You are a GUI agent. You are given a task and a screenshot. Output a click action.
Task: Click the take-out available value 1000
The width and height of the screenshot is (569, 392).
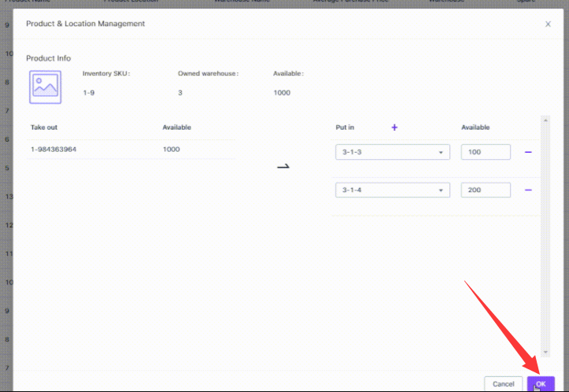point(172,150)
